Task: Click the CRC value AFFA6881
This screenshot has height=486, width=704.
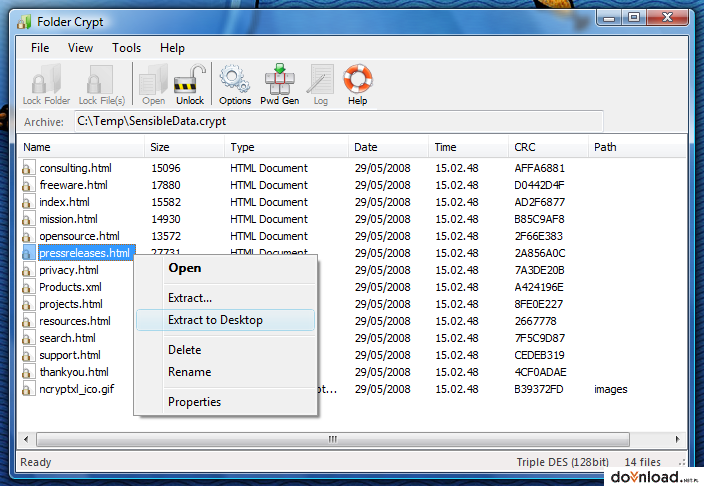Action: point(540,168)
